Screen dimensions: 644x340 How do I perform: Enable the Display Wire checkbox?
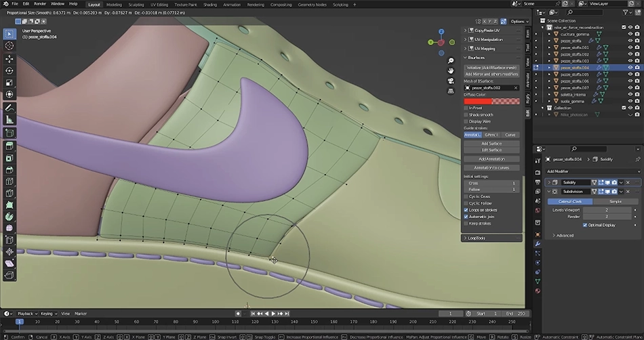pyautogui.click(x=466, y=121)
